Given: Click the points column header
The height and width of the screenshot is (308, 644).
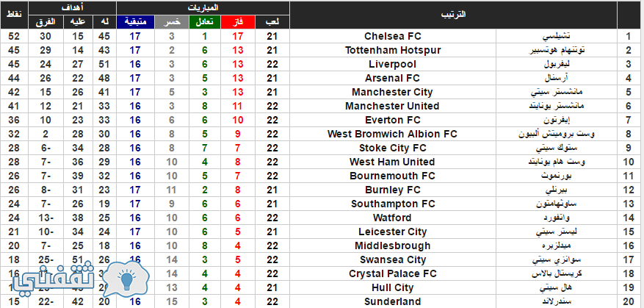Looking at the screenshot, I should point(15,15).
